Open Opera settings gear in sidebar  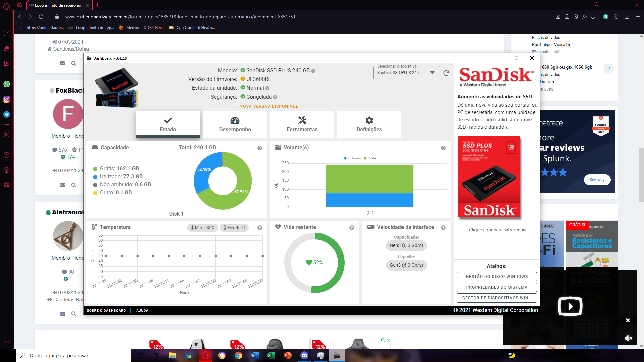7,185
